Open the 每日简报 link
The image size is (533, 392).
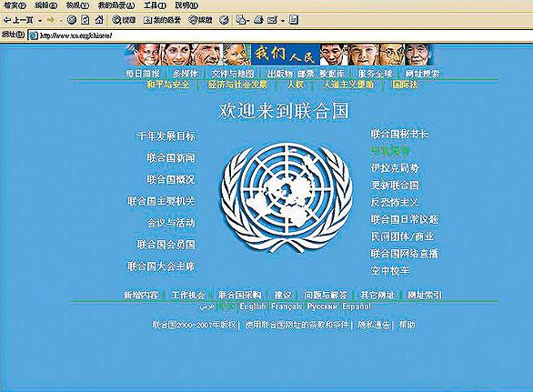[143, 74]
